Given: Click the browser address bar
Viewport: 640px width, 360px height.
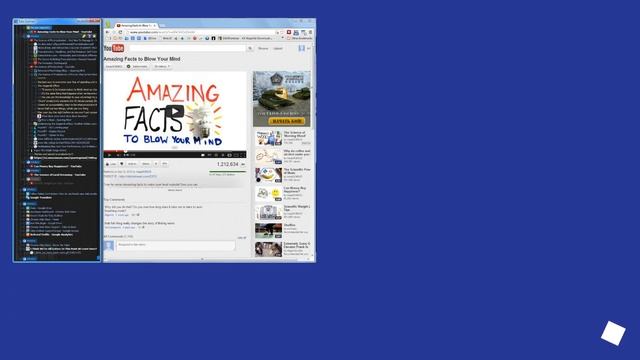Looking at the screenshot, I should pyautogui.click(x=200, y=32).
